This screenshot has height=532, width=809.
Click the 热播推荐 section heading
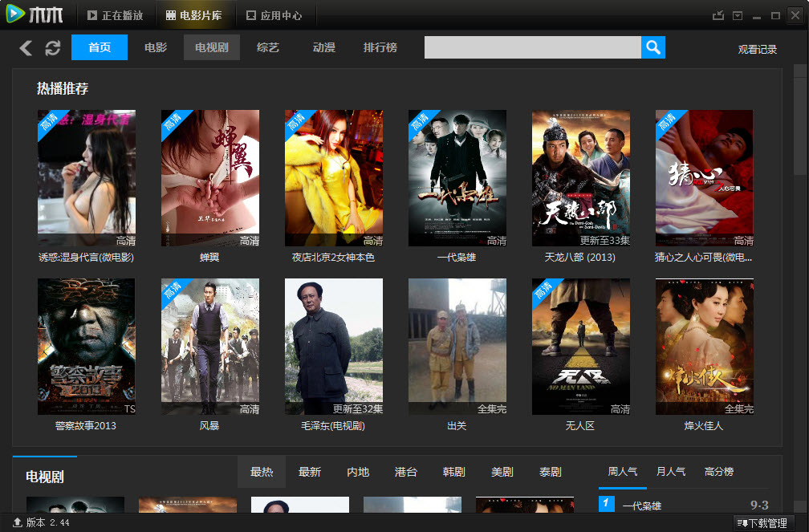(63, 88)
